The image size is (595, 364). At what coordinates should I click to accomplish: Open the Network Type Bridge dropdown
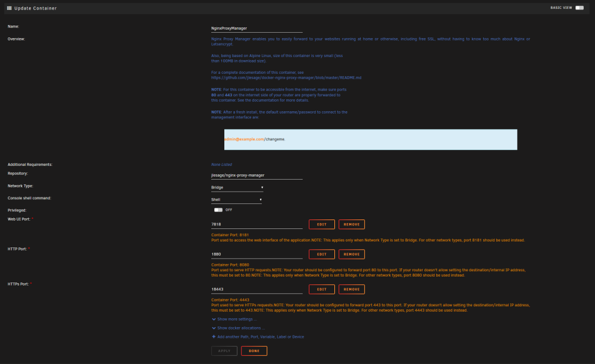(237, 187)
